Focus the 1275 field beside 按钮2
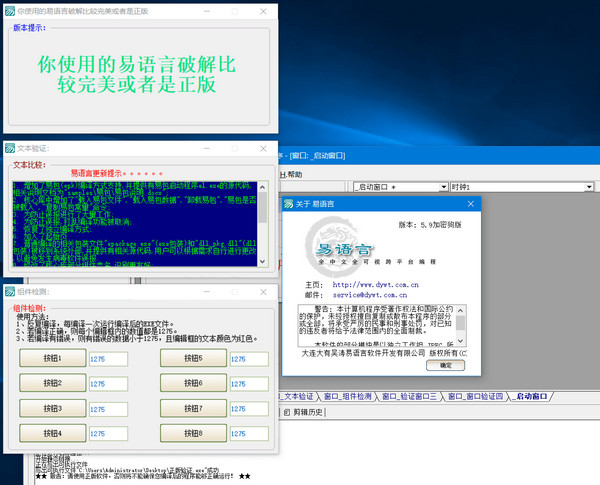The height and width of the screenshot is (485, 600). coord(108,384)
